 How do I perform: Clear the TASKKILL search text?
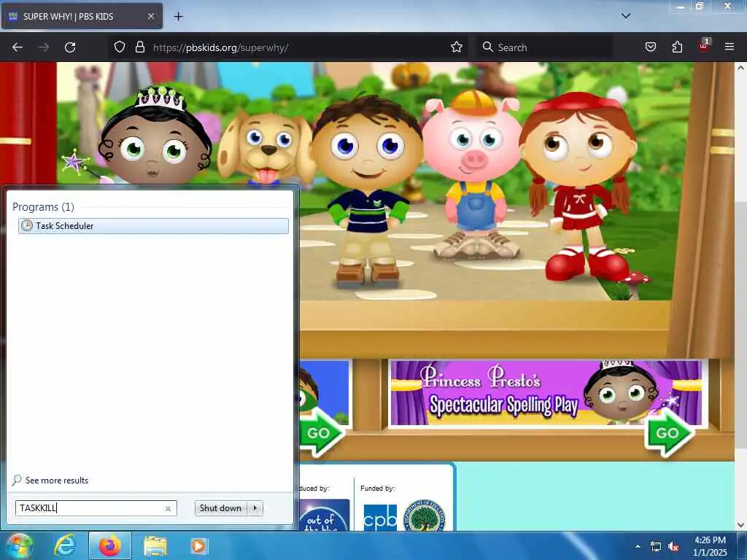tap(168, 508)
